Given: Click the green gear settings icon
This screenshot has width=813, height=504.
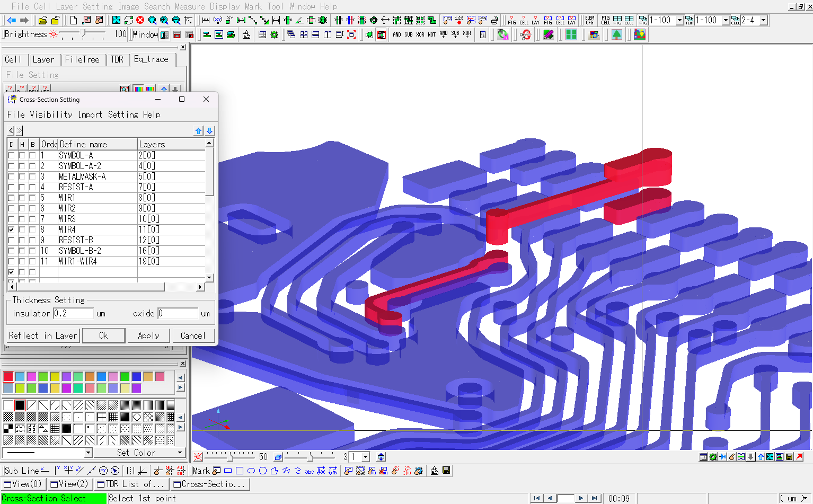Looking at the screenshot, I should [274, 34].
